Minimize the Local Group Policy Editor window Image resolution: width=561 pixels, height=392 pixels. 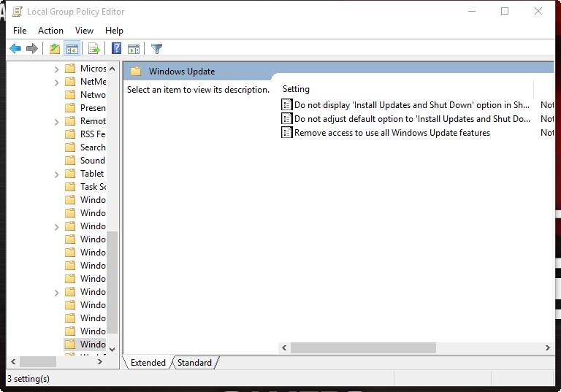(x=472, y=11)
